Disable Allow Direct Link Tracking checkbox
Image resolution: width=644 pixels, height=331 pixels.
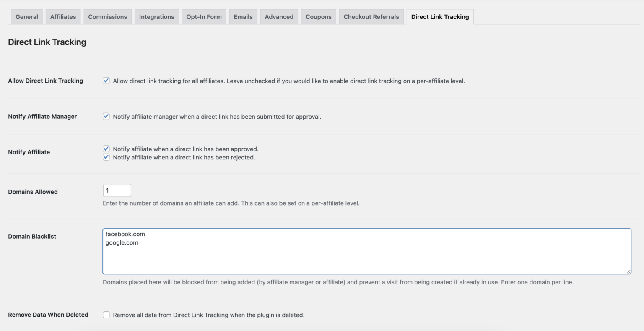point(106,80)
